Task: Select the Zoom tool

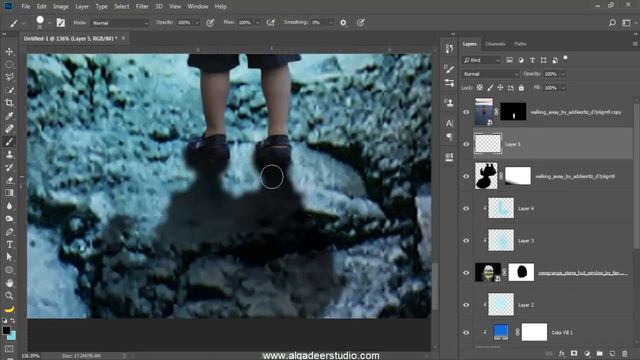Action: pos(9,296)
